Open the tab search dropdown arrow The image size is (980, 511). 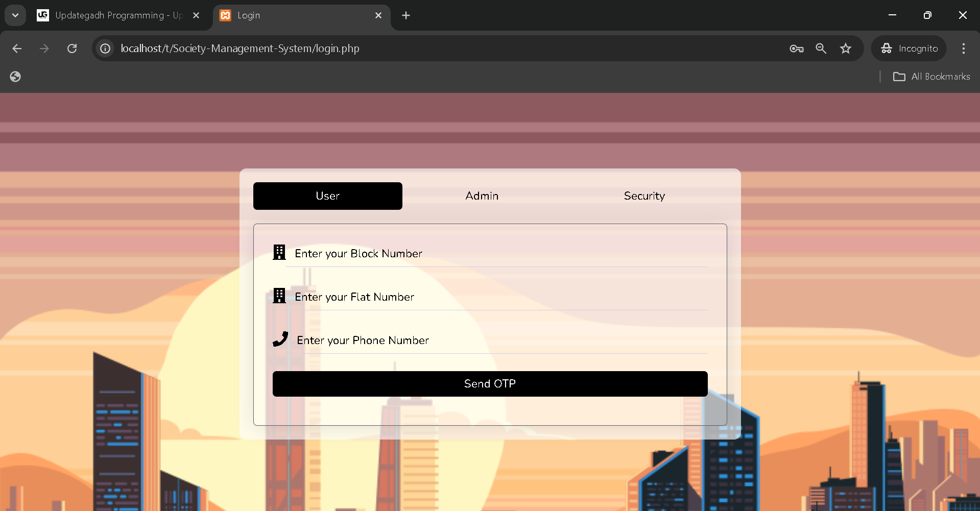[x=15, y=15]
